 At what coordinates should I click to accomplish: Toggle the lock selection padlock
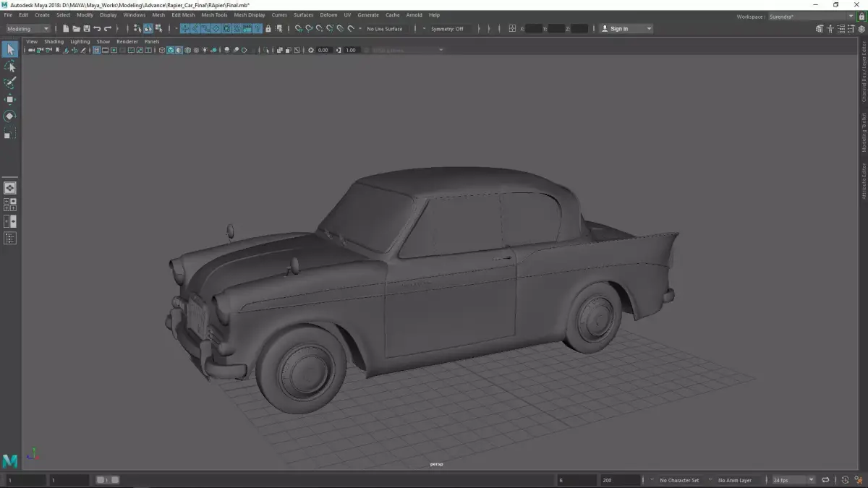pos(268,29)
